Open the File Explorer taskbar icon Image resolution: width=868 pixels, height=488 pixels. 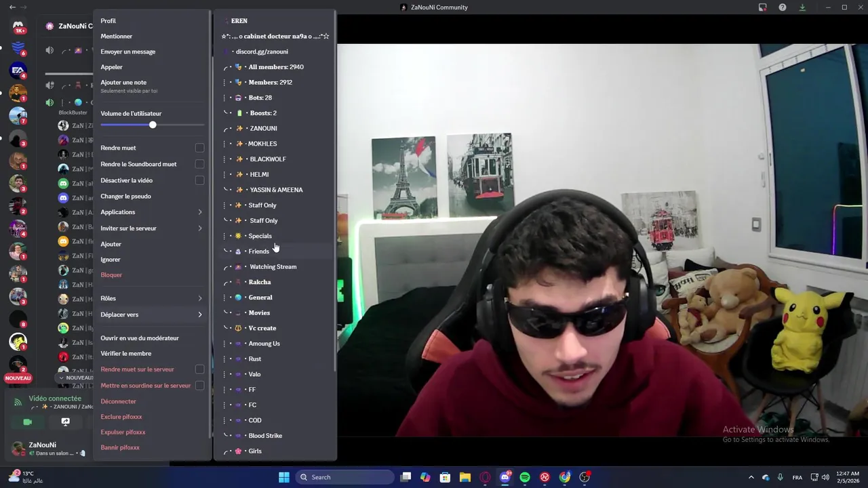[465, 477]
